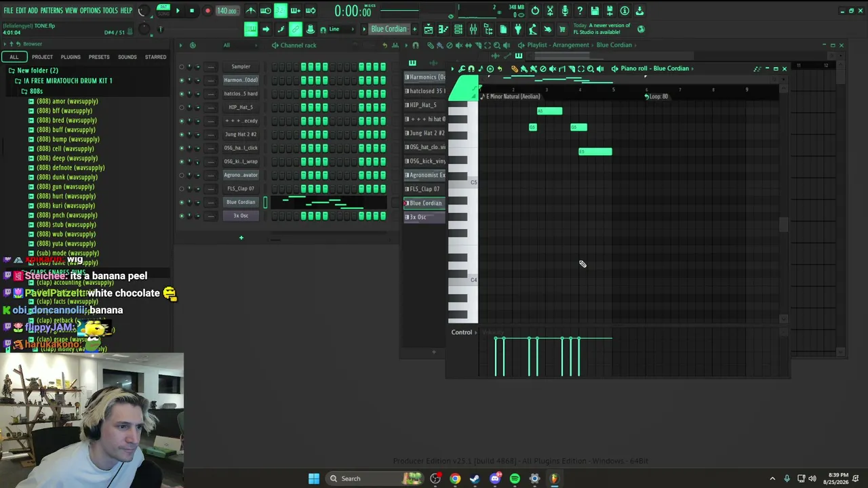
Task: Mute the 3x Osc channel LED
Action: point(181,216)
